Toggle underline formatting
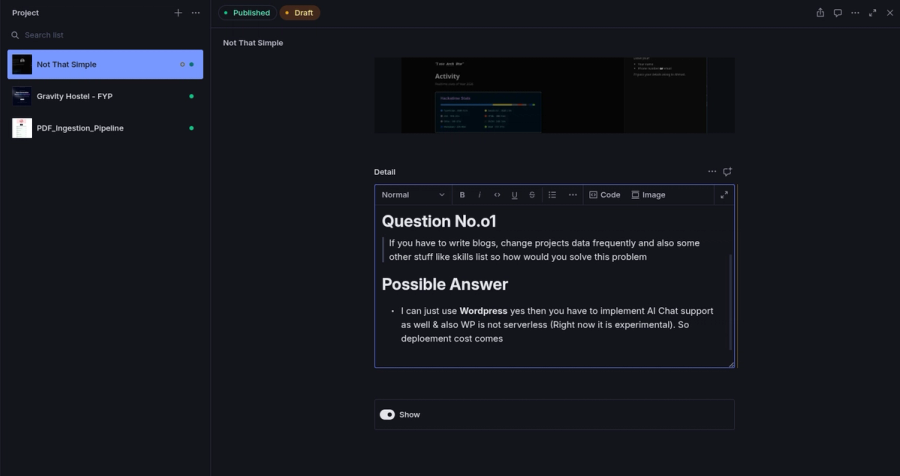The height and width of the screenshot is (476, 900). tap(514, 195)
